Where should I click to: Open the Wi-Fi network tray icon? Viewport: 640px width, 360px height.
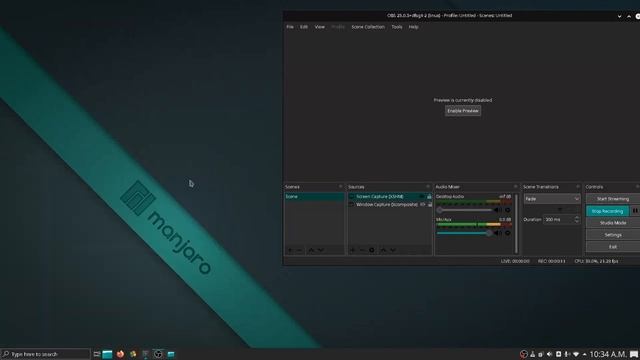pyautogui.click(x=576, y=354)
